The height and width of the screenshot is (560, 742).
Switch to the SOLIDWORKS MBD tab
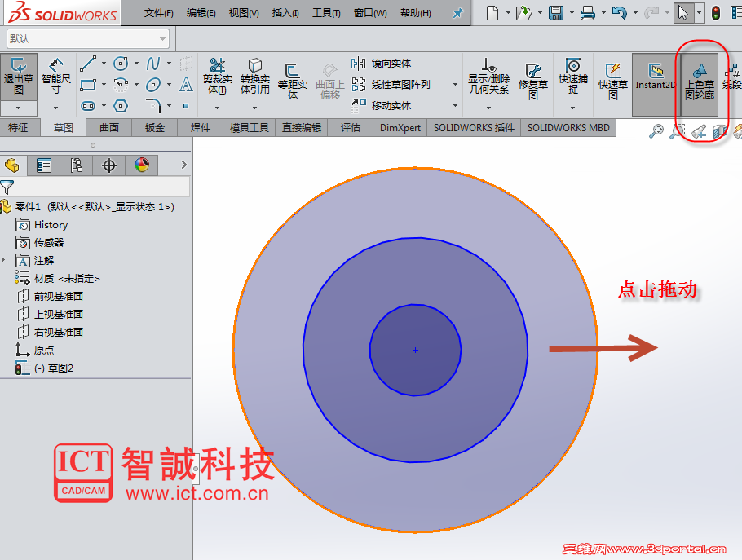[x=568, y=128]
